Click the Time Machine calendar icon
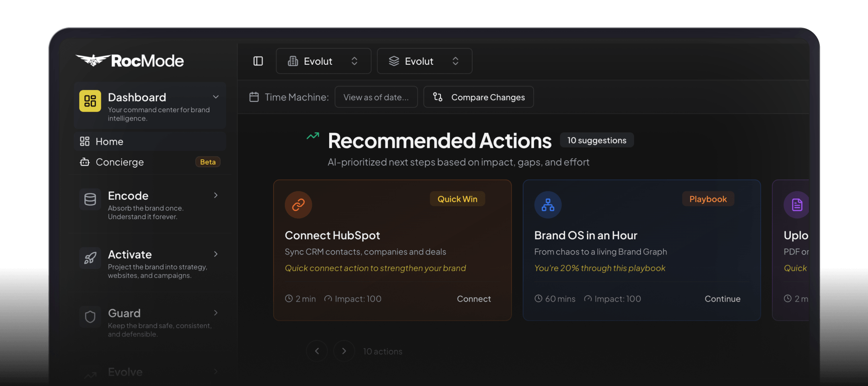The width and height of the screenshot is (868, 386). point(254,97)
